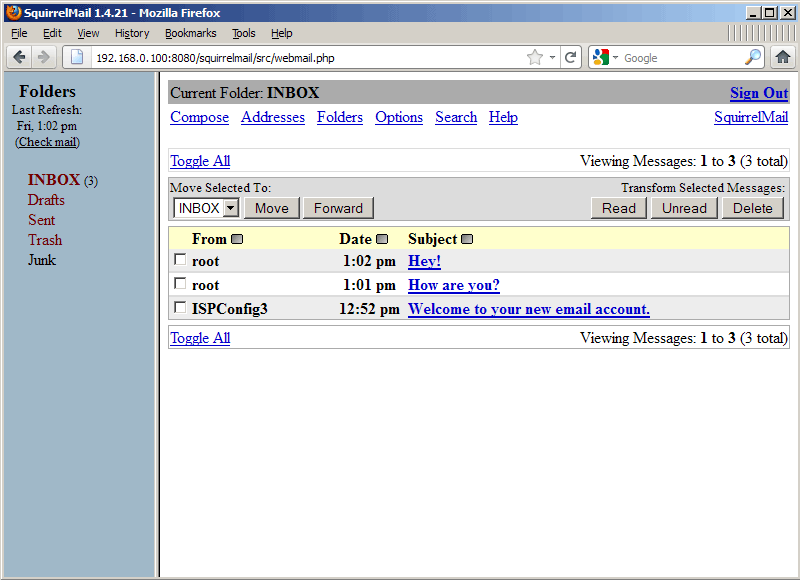
Task: Click the Back navigation arrow
Action: [18, 57]
